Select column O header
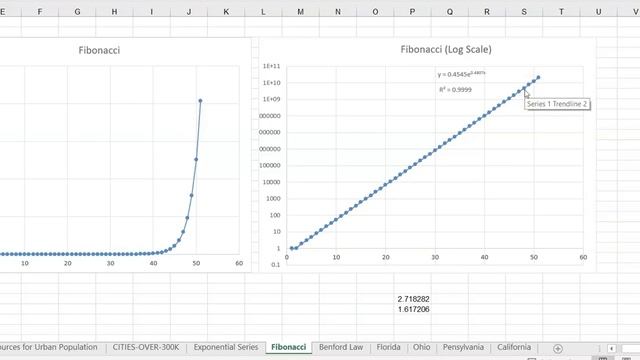The image size is (640, 360). [375, 12]
